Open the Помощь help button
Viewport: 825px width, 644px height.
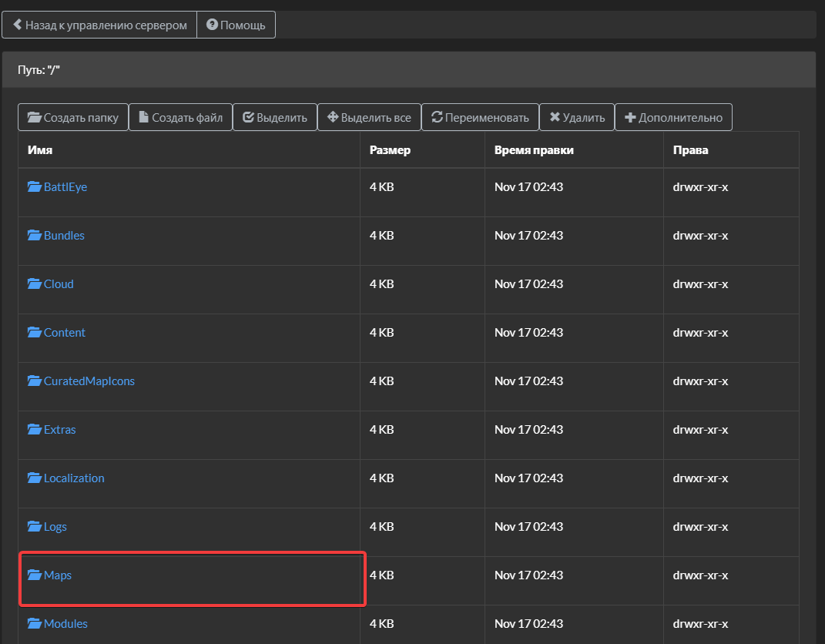click(236, 25)
